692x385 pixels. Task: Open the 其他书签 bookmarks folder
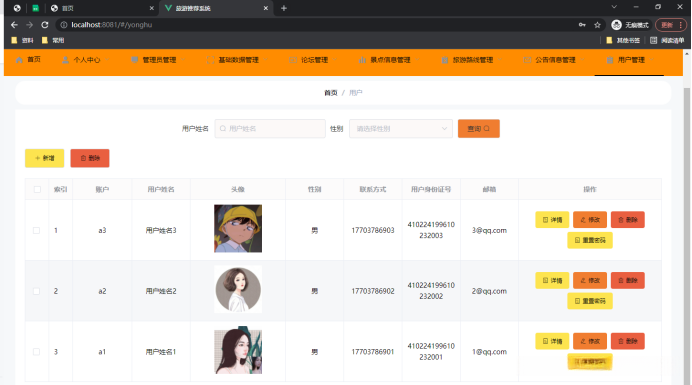point(623,40)
